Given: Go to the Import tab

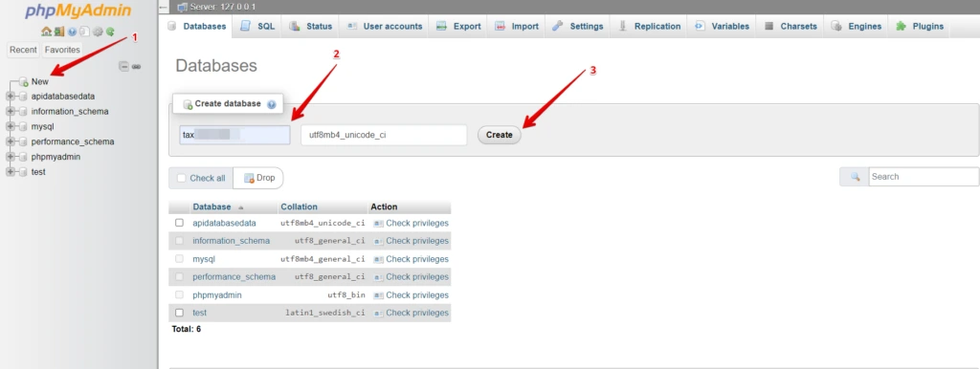Looking at the screenshot, I should 517,26.
